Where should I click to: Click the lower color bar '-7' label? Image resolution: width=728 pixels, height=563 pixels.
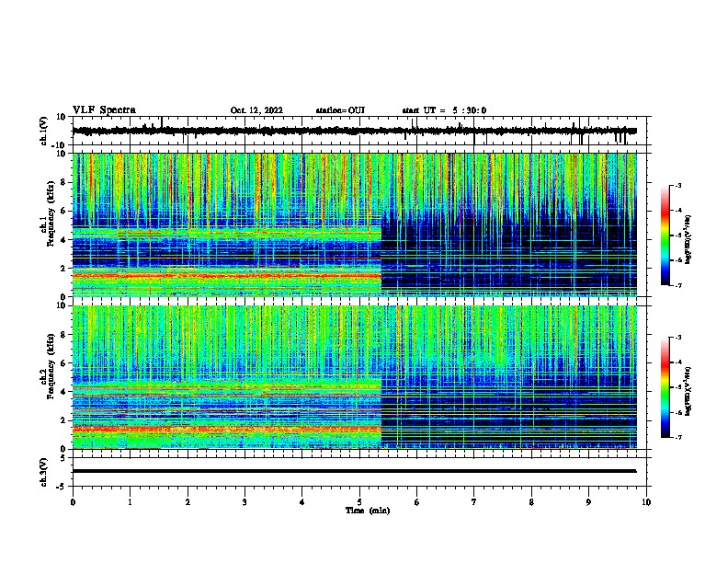click(x=678, y=437)
